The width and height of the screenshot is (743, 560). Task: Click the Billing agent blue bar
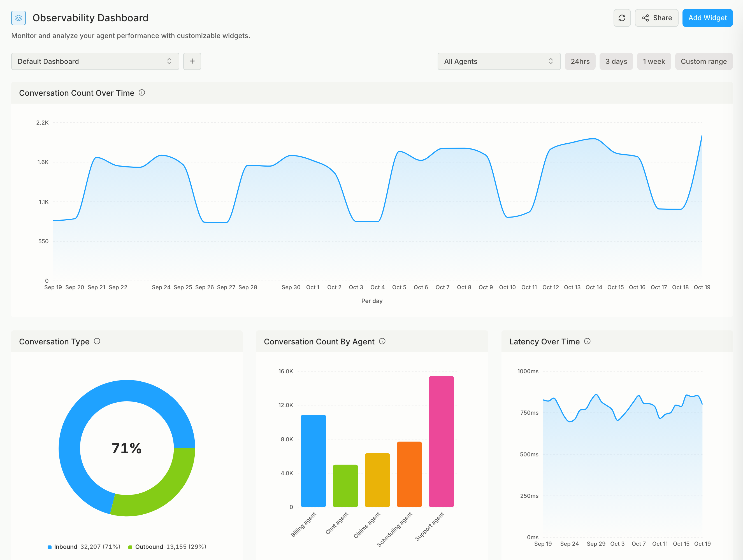[x=314, y=461]
